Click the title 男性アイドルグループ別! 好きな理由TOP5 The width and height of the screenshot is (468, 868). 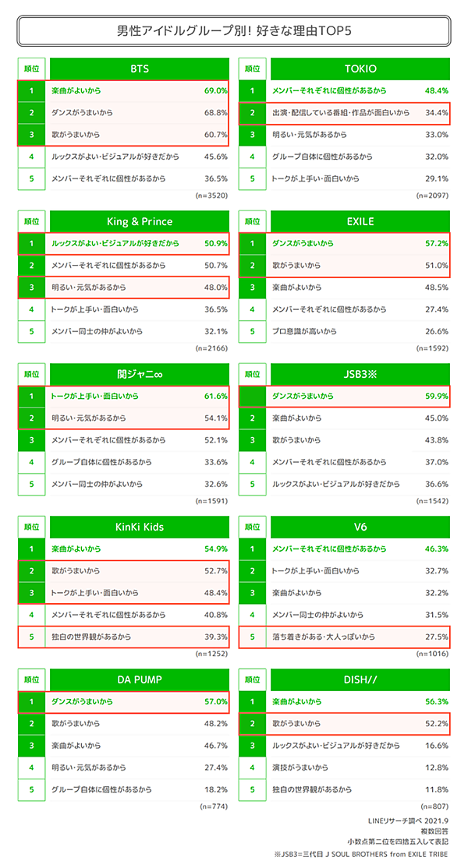point(233,31)
